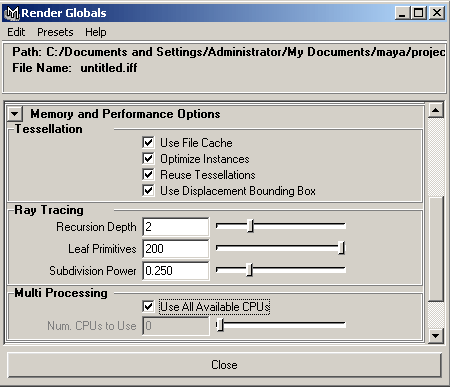Open the Edit menu
This screenshot has height=387, width=450.
pos(16,32)
